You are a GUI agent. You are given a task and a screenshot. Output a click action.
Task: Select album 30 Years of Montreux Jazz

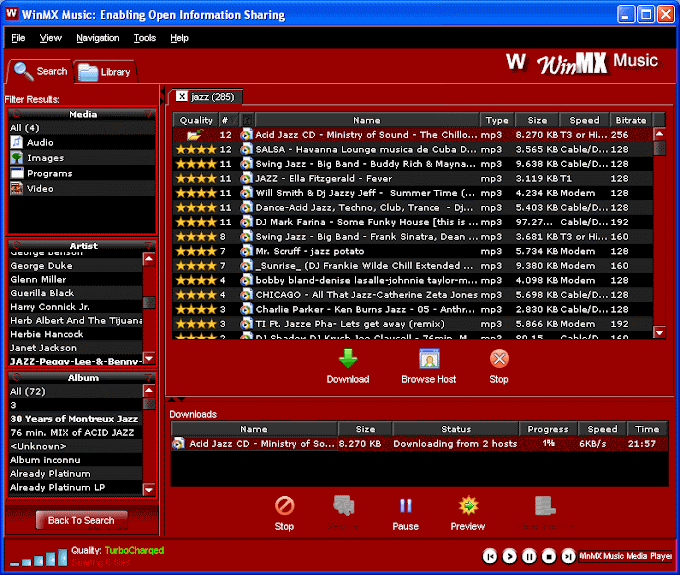point(75,419)
